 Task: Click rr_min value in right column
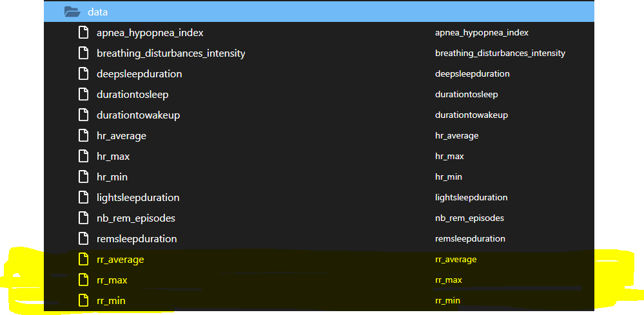[447, 301]
